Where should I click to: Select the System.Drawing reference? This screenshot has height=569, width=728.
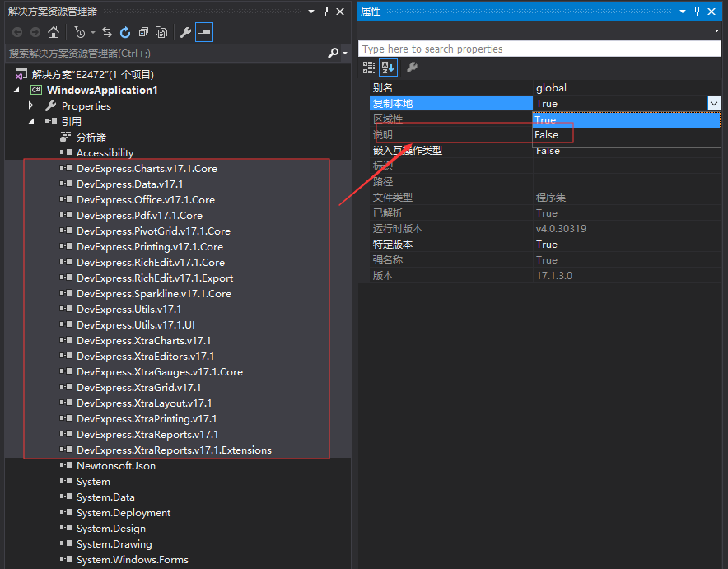click(x=114, y=544)
